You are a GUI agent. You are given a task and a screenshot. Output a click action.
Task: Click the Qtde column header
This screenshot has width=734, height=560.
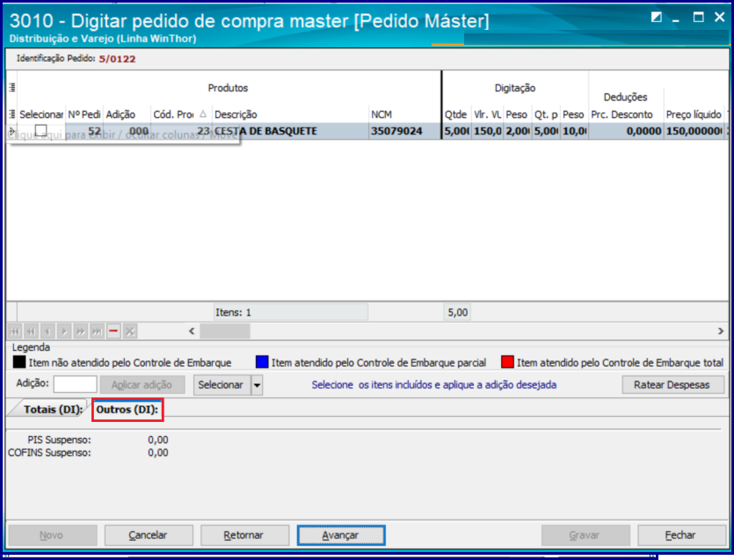456,114
